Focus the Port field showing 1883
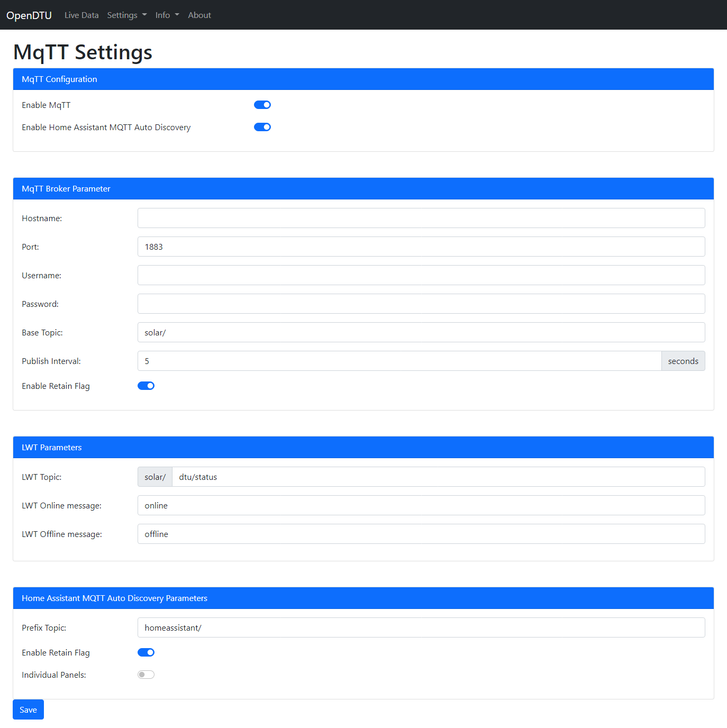Image resolution: width=727 pixels, height=728 pixels. (421, 247)
